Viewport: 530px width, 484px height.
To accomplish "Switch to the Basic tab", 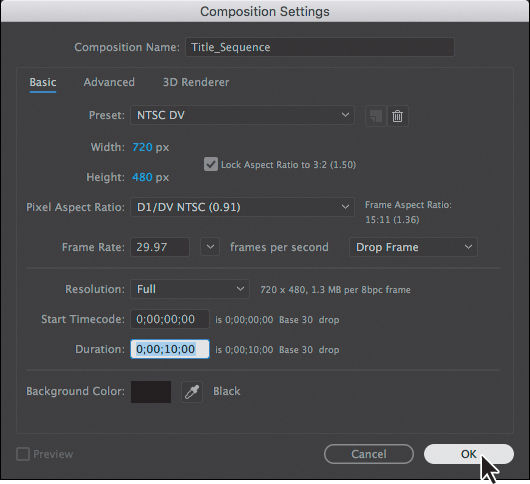I will coord(43,82).
